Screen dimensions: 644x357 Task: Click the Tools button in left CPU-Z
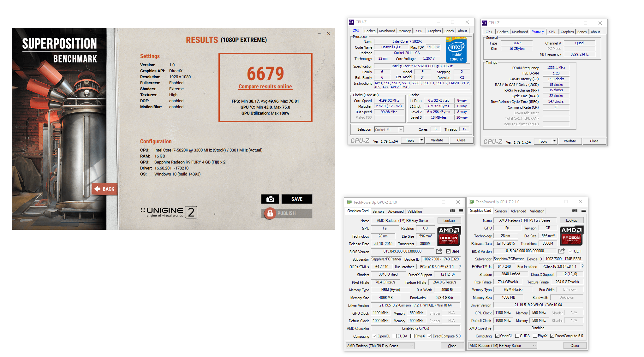[x=410, y=140]
